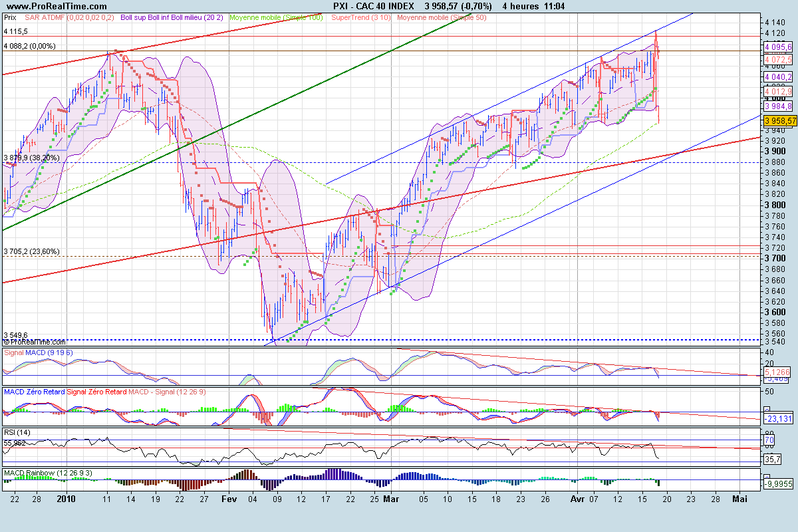Select the SuperTrend (3 10) label

(x=361, y=17)
